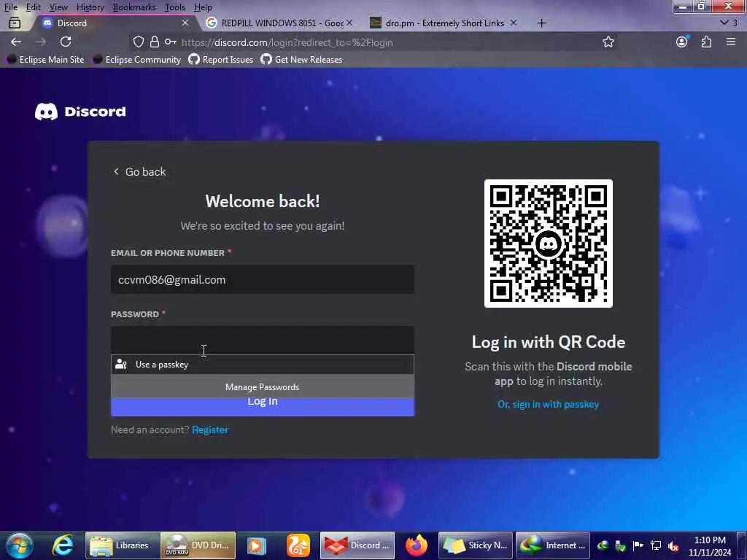Open a new tab with plus button
The height and width of the screenshot is (560, 747).
(x=542, y=23)
